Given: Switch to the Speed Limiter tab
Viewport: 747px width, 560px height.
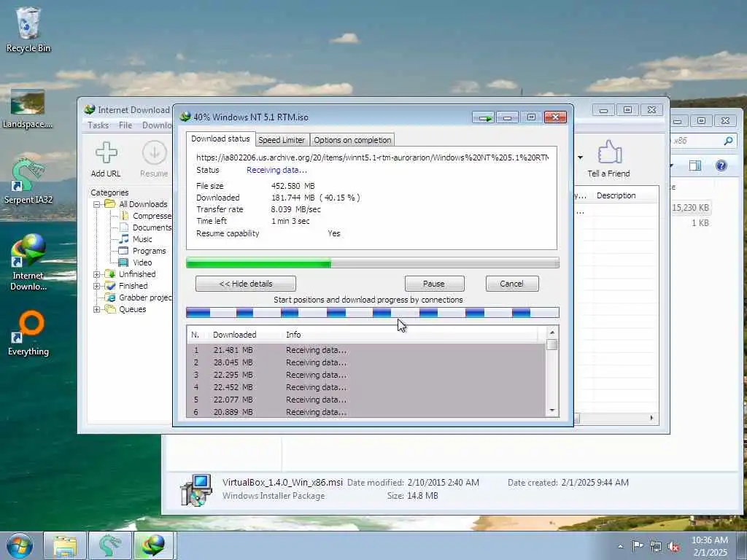Looking at the screenshot, I should [282, 140].
